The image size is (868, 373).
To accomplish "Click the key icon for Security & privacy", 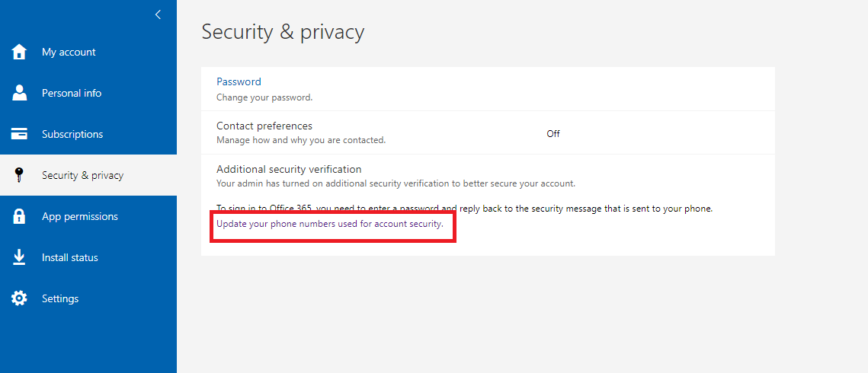I will pos(20,175).
